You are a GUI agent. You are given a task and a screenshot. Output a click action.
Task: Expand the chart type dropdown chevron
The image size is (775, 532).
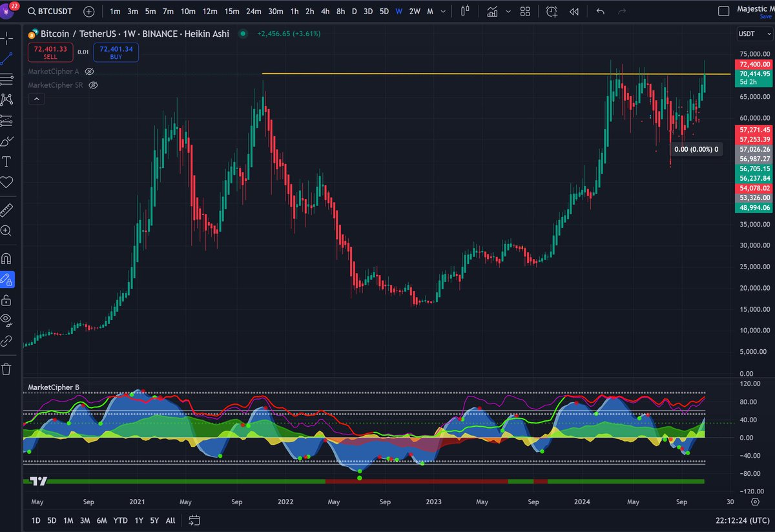(x=508, y=11)
